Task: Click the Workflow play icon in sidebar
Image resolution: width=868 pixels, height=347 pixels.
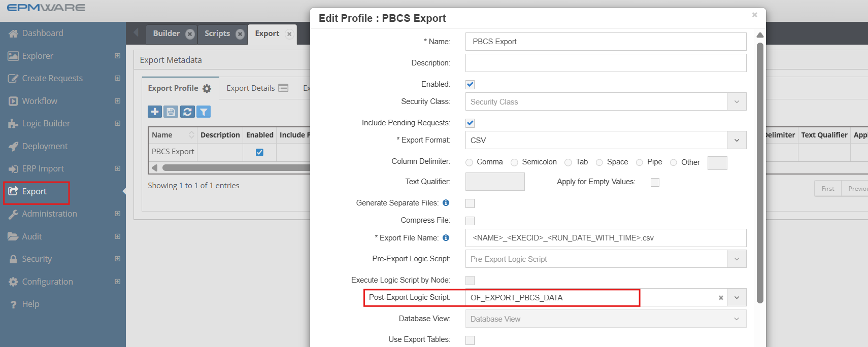Action: pyautogui.click(x=13, y=101)
